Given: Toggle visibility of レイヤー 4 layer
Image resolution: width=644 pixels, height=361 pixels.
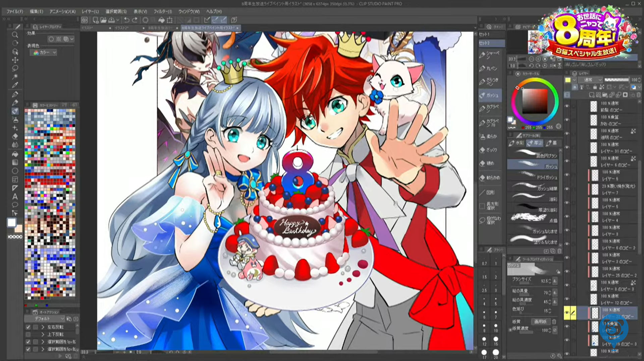Looking at the screenshot, I should click(567, 217).
